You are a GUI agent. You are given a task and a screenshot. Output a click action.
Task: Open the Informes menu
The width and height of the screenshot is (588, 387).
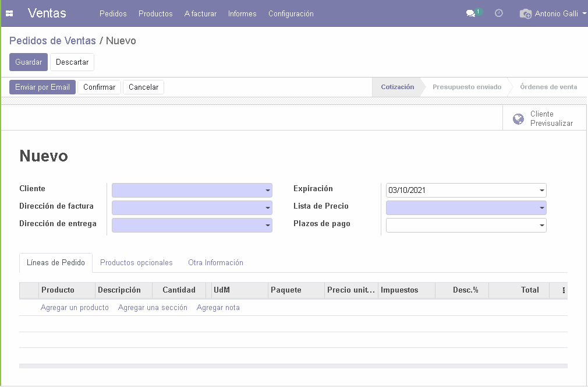pyautogui.click(x=242, y=13)
